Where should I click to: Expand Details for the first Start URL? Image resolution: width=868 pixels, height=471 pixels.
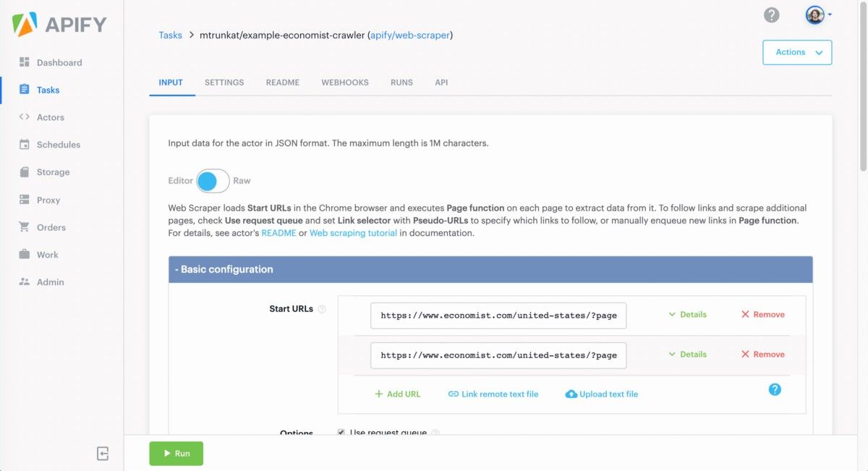click(x=686, y=314)
